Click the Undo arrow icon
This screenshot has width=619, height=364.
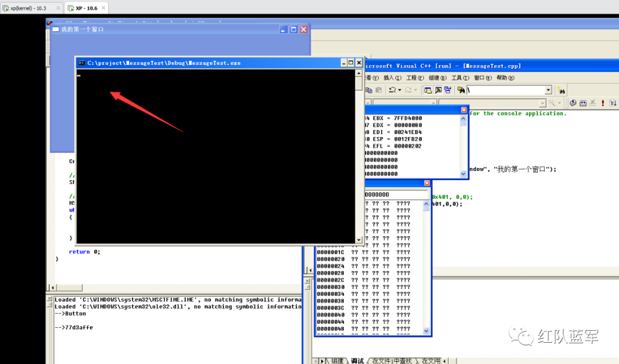392,91
